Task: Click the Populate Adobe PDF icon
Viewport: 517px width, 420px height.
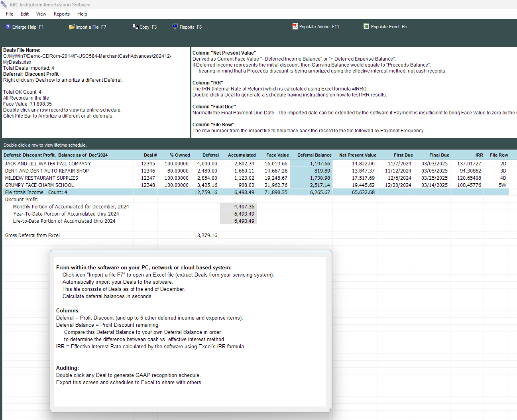Action: click(x=295, y=26)
